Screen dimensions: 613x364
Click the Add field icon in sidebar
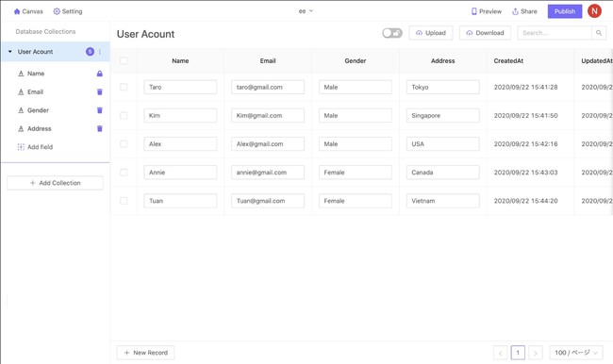click(x=21, y=147)
